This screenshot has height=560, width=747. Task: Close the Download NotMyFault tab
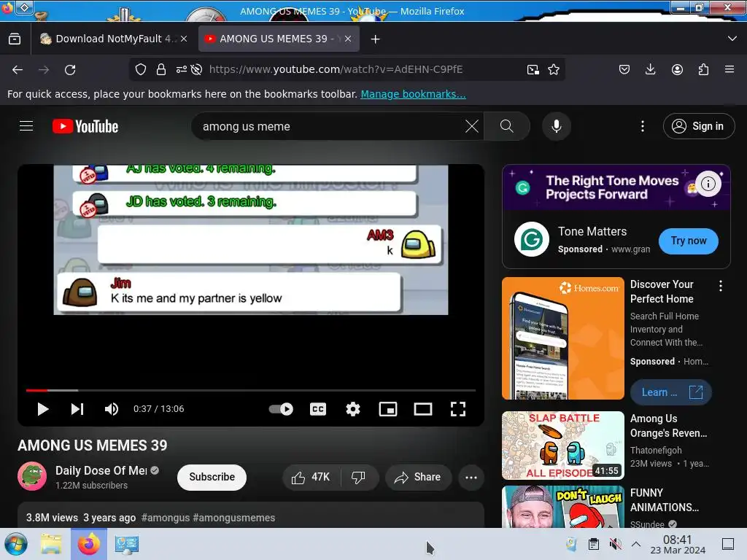tap(184, 39)
